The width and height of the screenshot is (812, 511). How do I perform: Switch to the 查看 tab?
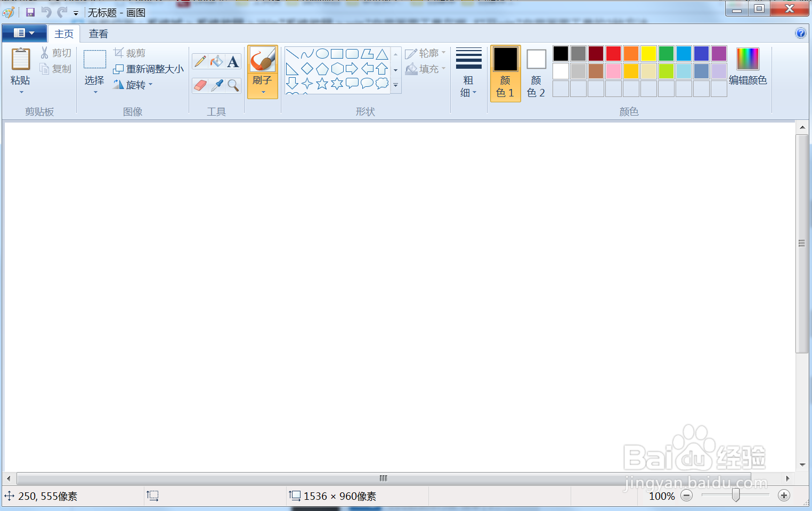pos(98,33)
